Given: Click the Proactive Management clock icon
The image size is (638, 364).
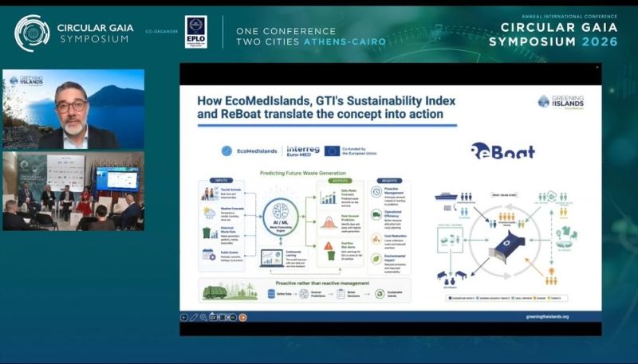Looking at the screenshot, I should (x=376, y=192).
